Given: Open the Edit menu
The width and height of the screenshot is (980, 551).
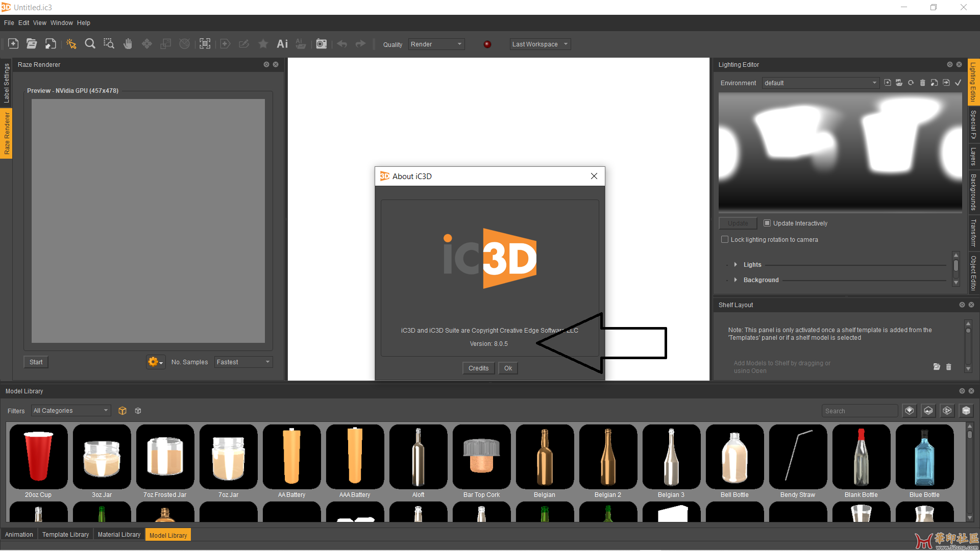Looking at the screenshot, I should click(x=24, y=23).
